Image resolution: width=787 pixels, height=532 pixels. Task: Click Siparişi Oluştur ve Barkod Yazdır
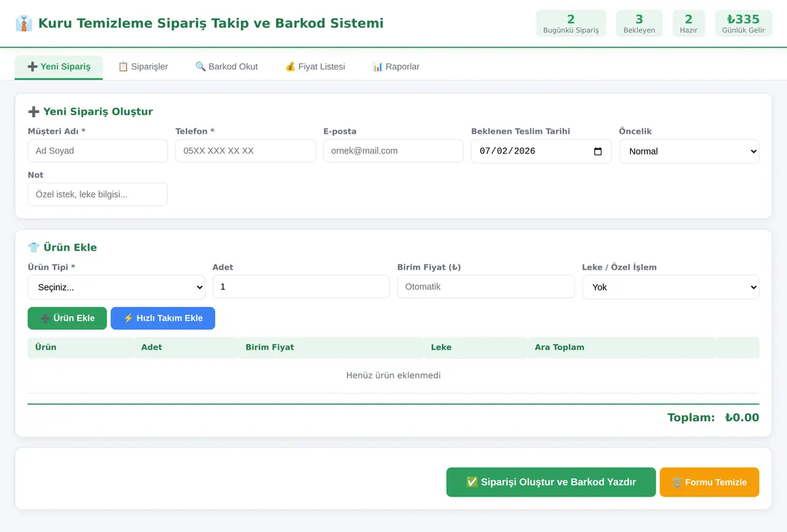tap(551, 482)
